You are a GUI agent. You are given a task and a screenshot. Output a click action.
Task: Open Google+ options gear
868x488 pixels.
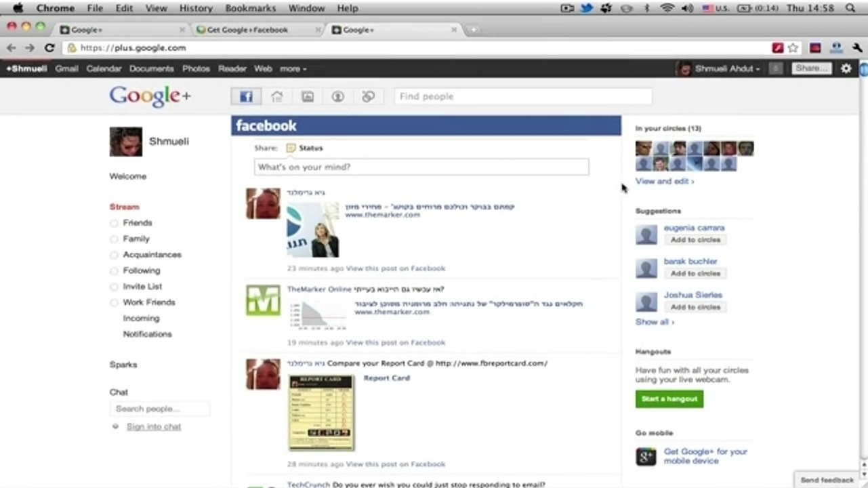coord(846,68)
